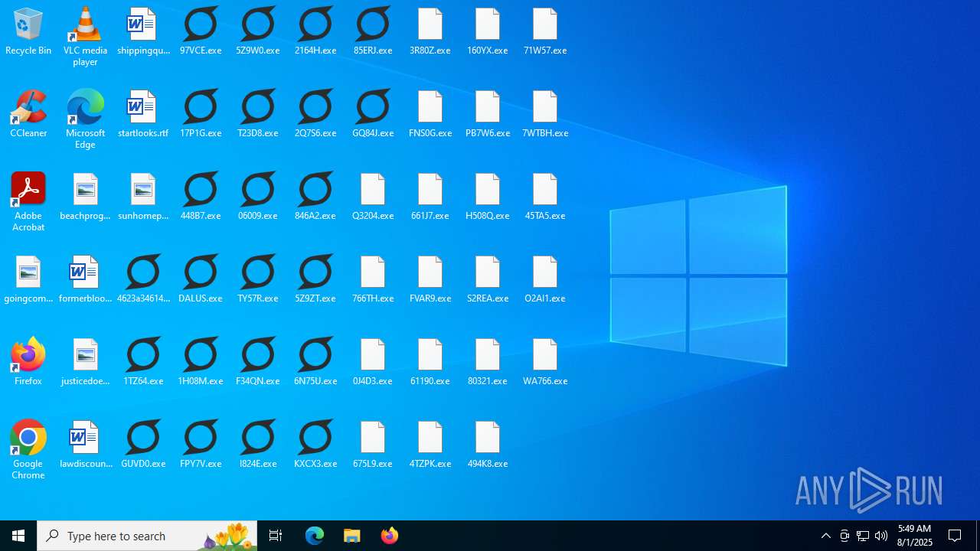Select the 97VCE.exe file icon
This screenshot has width=980, height=551.
(x=201, y=32)
